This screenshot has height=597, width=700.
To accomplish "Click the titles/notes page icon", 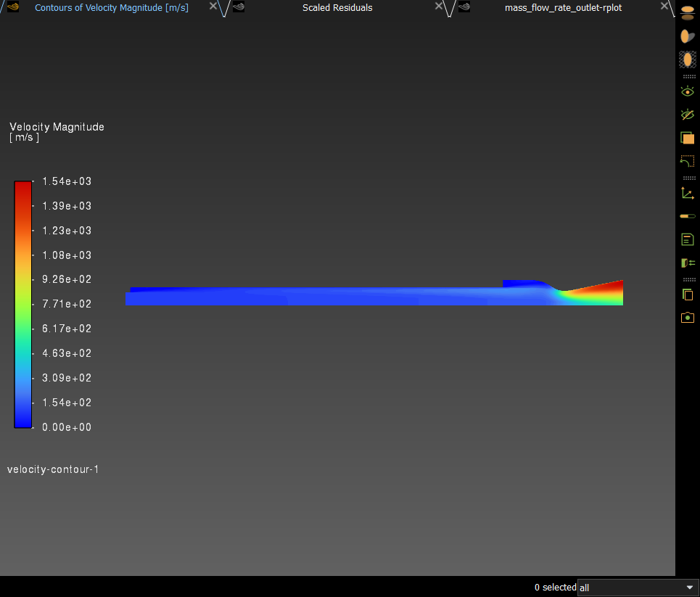I will click(x=688, y=239).
